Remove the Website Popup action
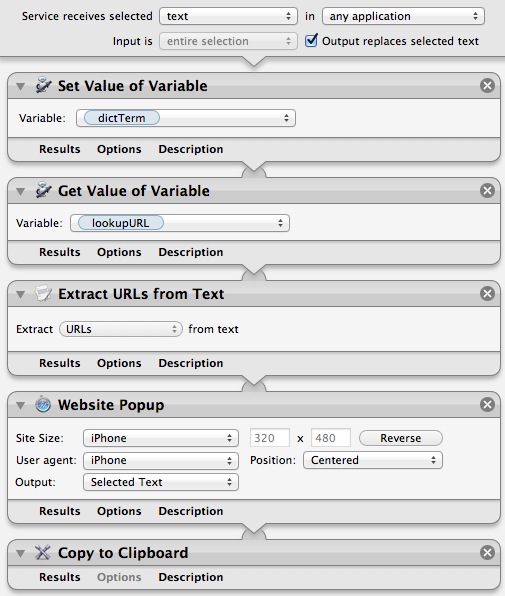 487,404
